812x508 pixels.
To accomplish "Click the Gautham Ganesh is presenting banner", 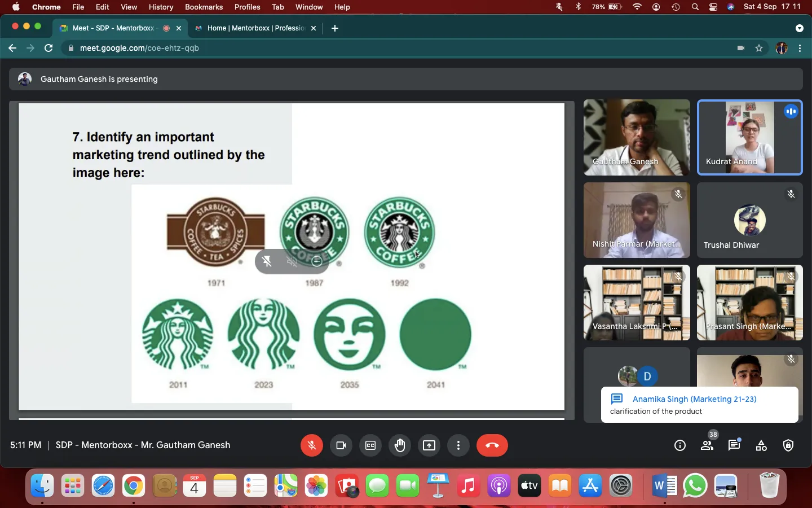I will pos(406,79).
